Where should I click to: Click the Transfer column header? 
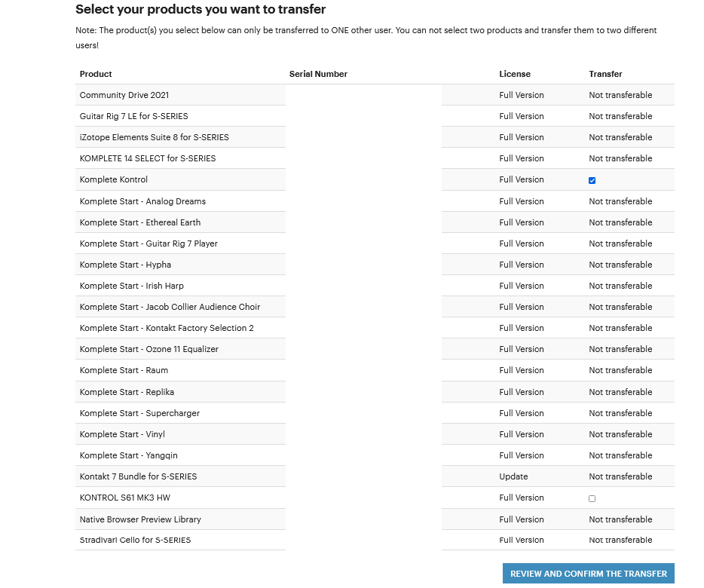tap(605, 74)
